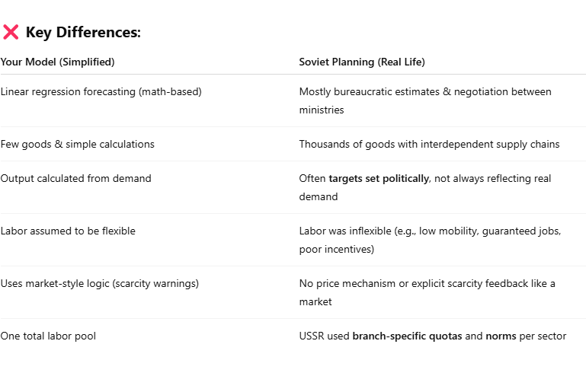Click the red X cross mark icon

coord(11,32)
